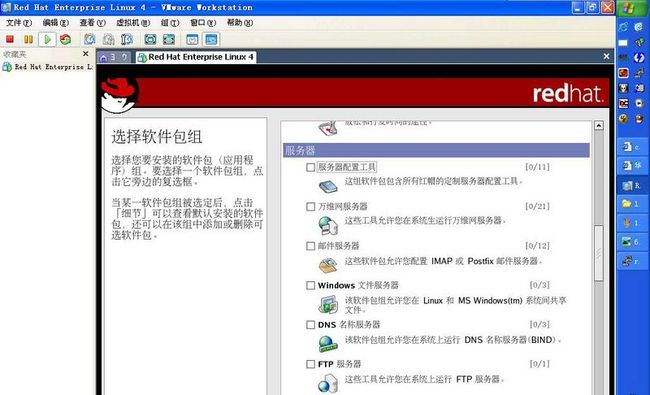650x395 pixels.
Task: Select Red Hat Enterprise Linux in favorites list
Action: [x=48, y=67]
